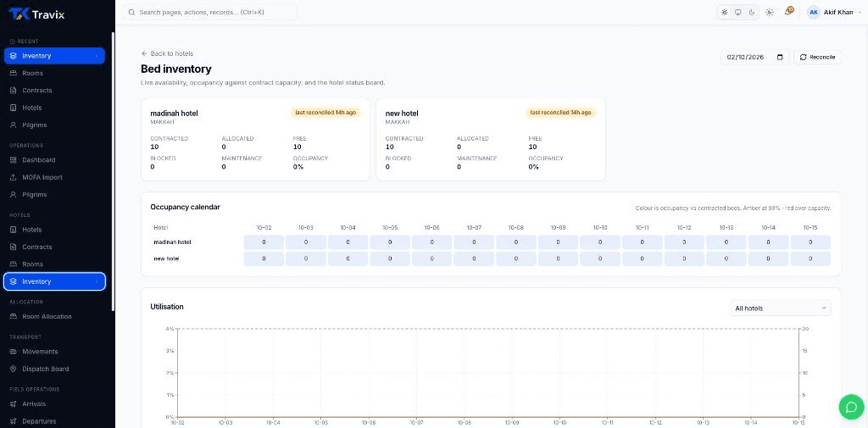Open Pilgrims under the Operations section

(x=54, y=195)
